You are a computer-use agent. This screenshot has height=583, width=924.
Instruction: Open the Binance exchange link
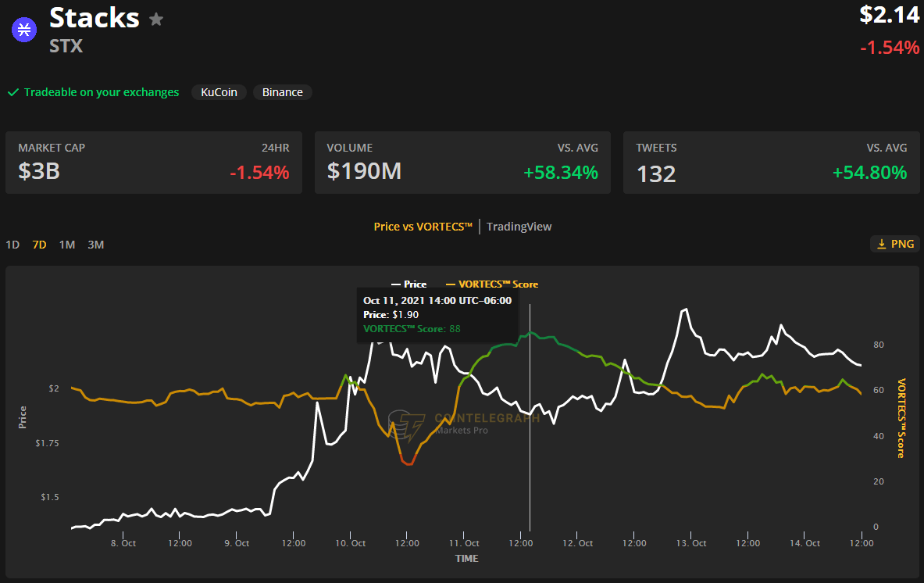pyautogui.click(x=282, y=92)
